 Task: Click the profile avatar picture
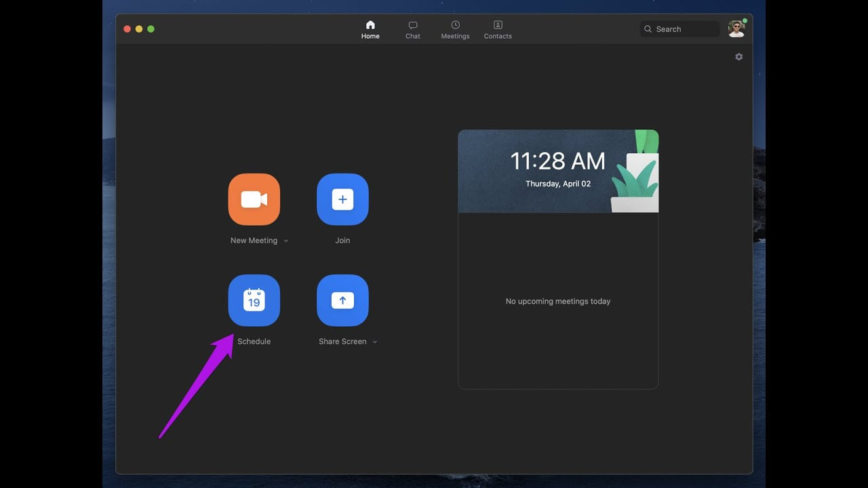736,28
